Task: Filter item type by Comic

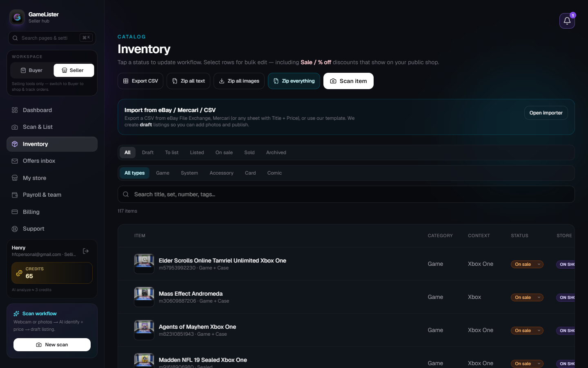Action: 274,173
